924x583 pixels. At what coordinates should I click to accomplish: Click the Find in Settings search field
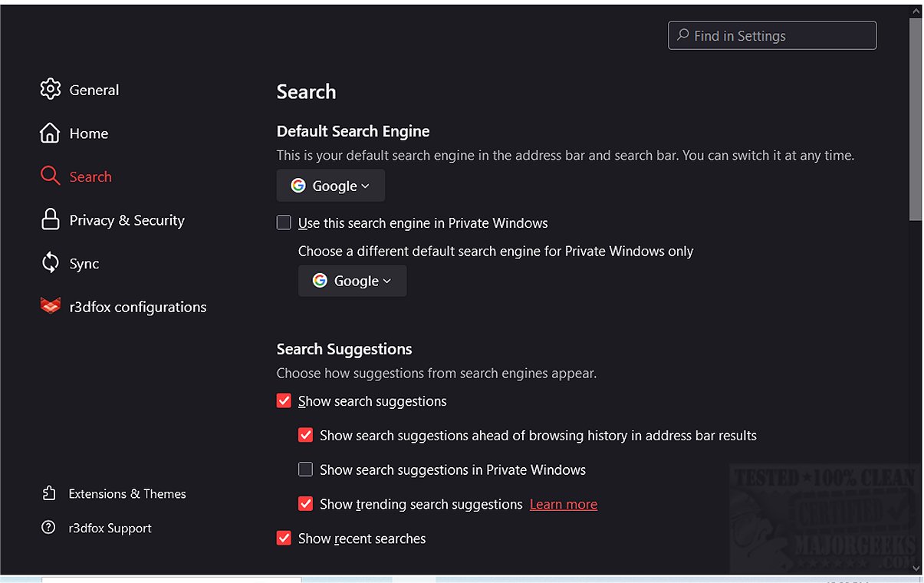(772, 36)
